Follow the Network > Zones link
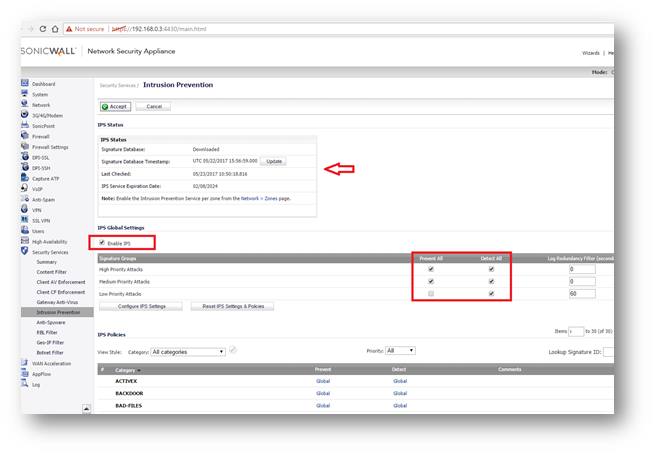656x456 pixels. coord(259,198)
